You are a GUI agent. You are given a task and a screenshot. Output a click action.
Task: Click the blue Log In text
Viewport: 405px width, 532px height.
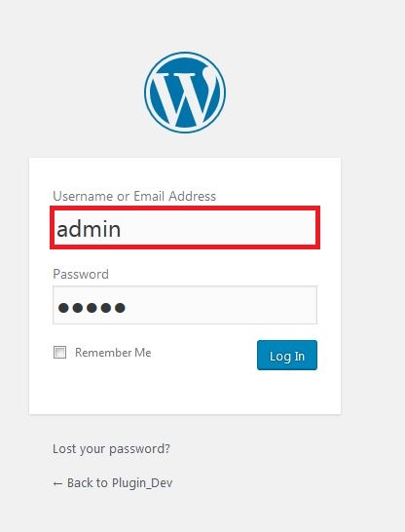[287, 357]
